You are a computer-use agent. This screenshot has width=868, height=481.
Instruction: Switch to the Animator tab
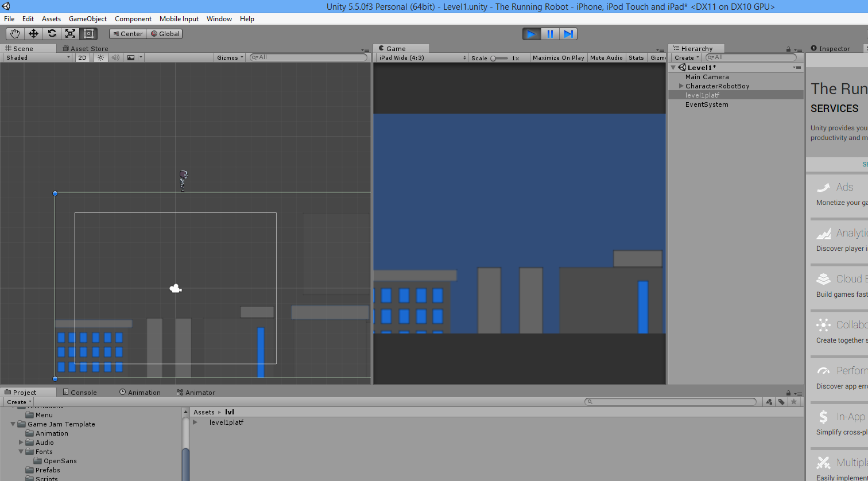196,392
